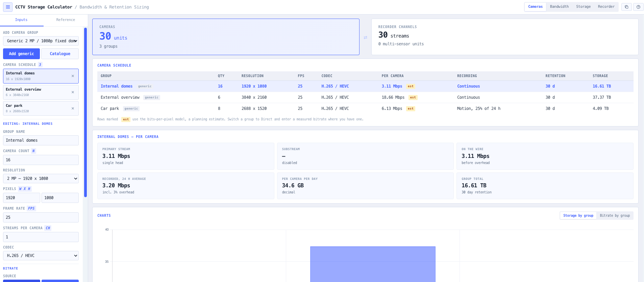The image size is (644, 282).
Task: Click the Add generic button
Action: pyautogui.click(x=21, y=54)
